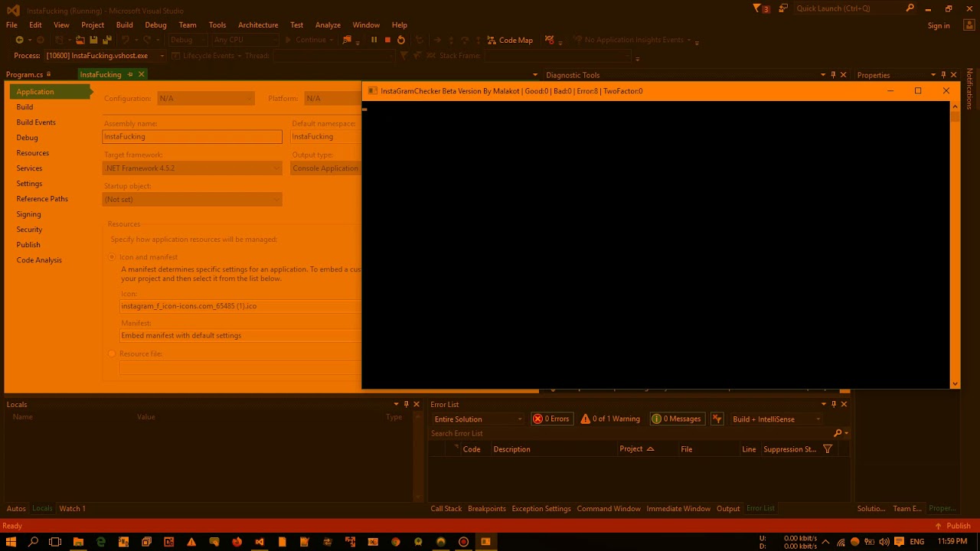The height and width of the screenshot is (551, 980).
Task: Open the Notifications side tab
Action: 969,88
